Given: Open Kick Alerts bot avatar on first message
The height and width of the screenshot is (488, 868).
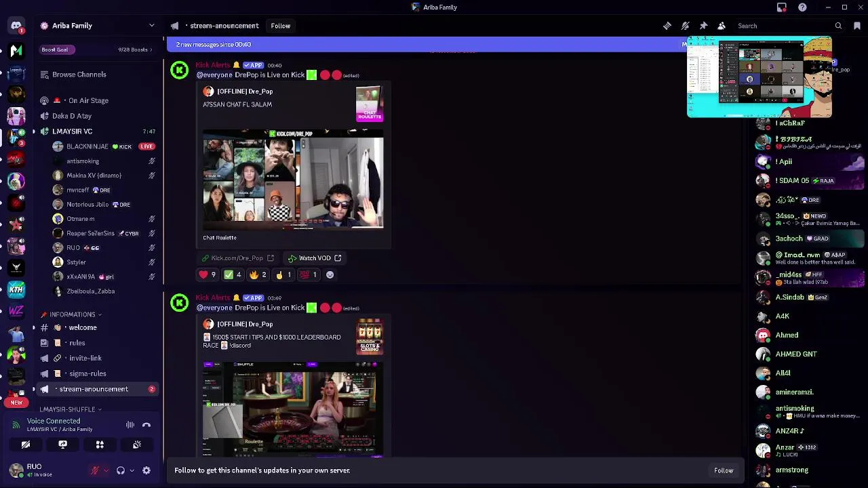Looking at the screenshot, I should [180, 70].
